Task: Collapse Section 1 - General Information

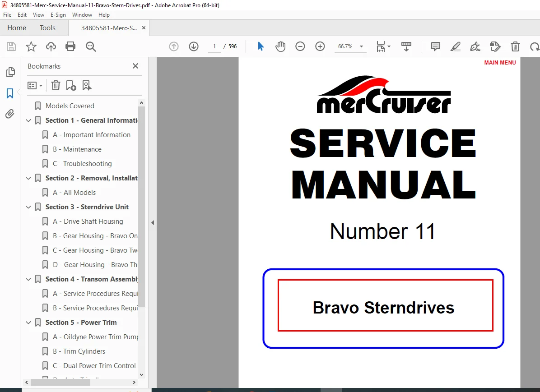Action: pyautogui.click(x=28, y=120)
